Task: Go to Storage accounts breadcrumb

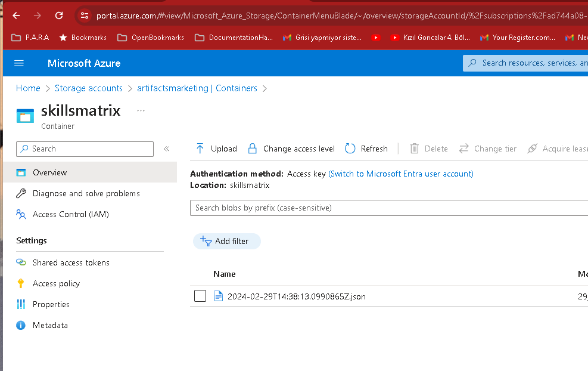Action: point(89,88)
